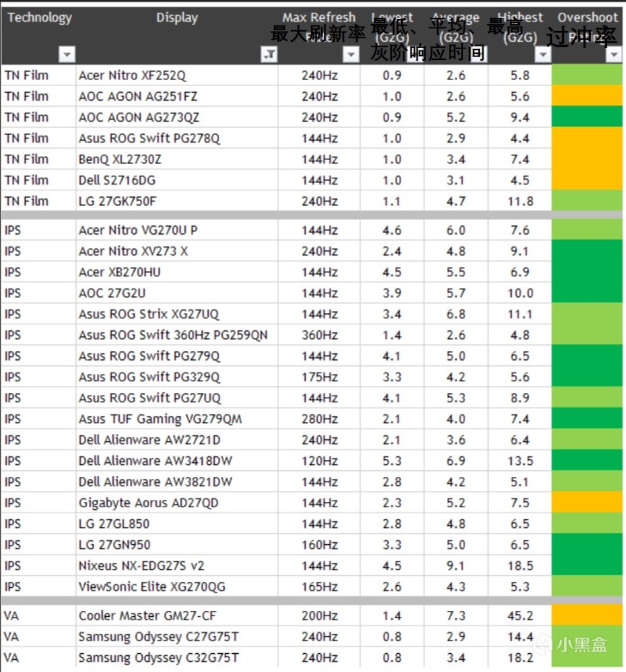Click the 18.5 highest G2G value
Image resolution: width=626 pixels, height=672 pixels.
[x=520, y=566]
